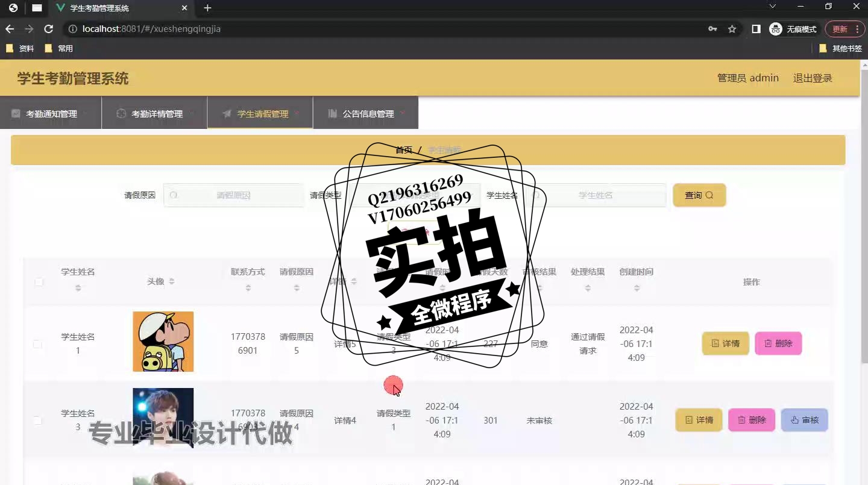The image size is (868, 485).
Task: Open 资料 bookmark folder
Action: [20, 49]
